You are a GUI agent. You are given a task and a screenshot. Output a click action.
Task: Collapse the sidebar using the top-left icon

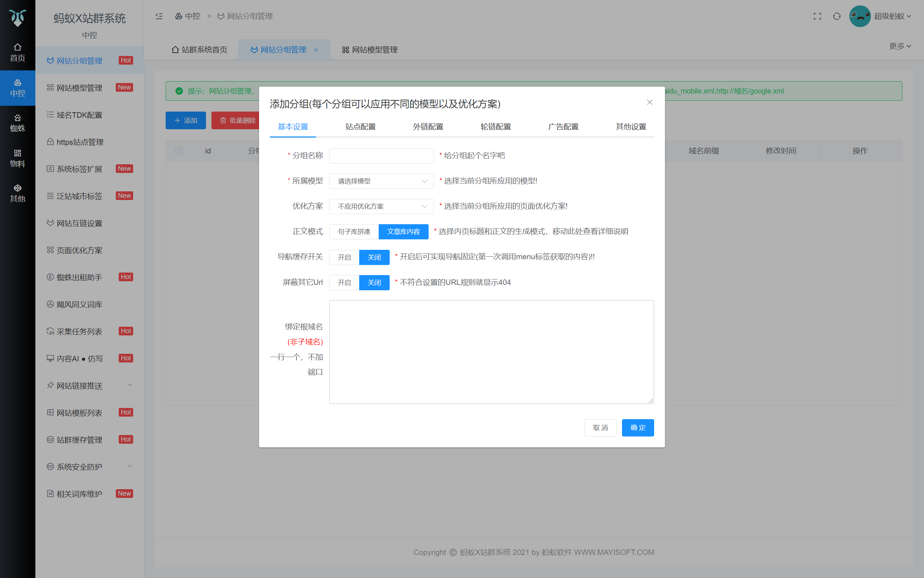click(158, 16)
